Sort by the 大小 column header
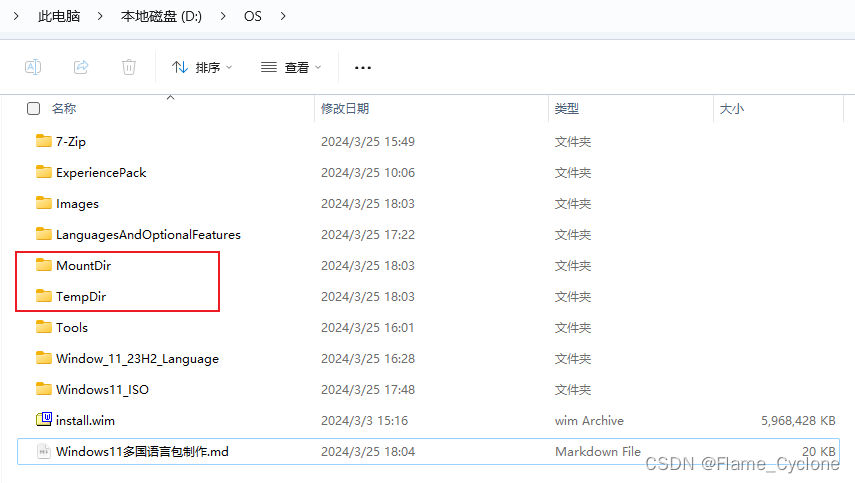 click(732, 108)
